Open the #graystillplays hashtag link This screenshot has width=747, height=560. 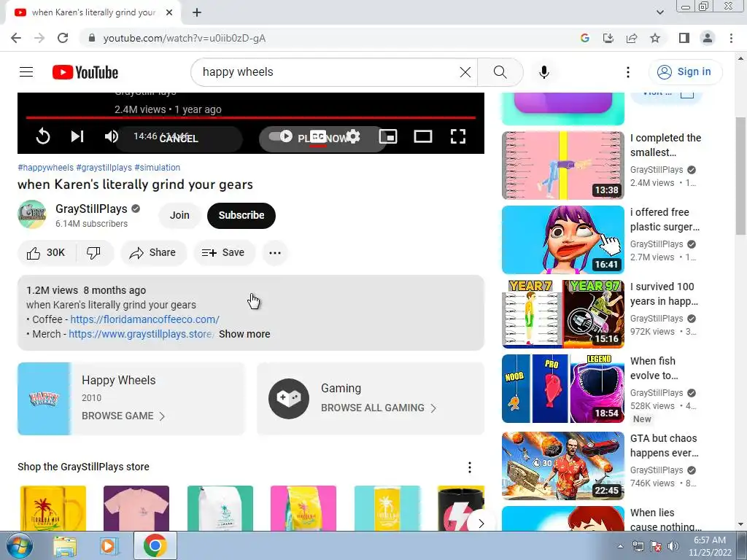(x=104, y=168)
